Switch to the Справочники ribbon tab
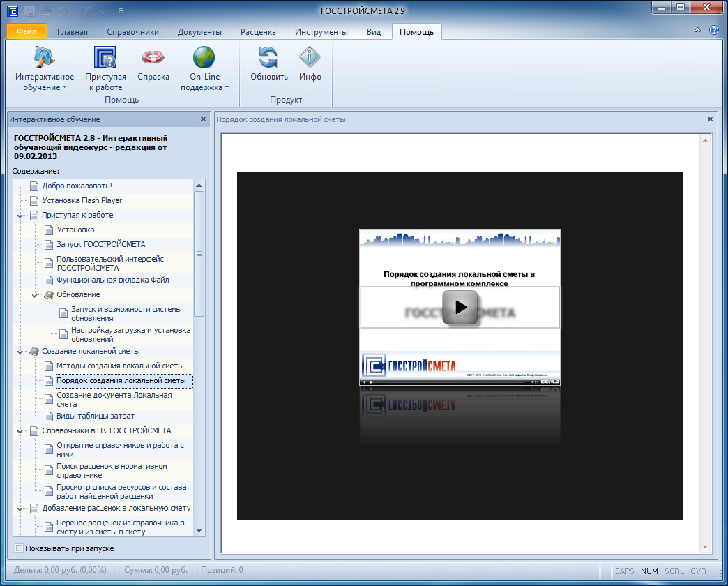The image size is (728, 586). [x=132, y=32]
